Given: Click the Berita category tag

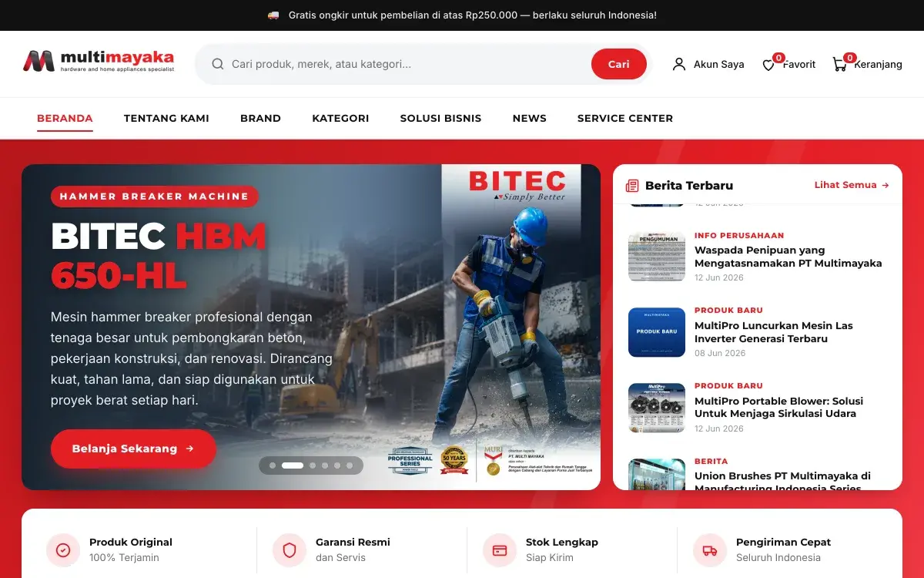Looking at the screenshot, I should 711,461.
